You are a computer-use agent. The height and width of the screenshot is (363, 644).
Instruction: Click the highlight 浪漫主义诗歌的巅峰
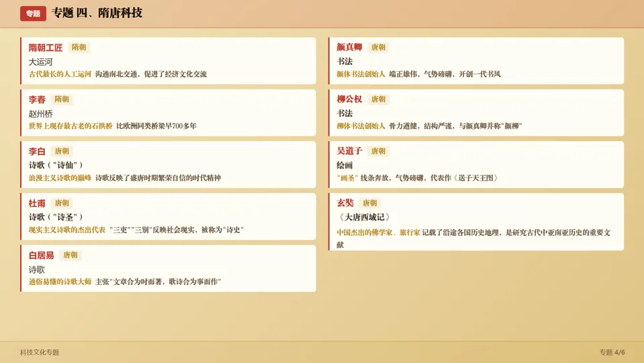[60, 177]
